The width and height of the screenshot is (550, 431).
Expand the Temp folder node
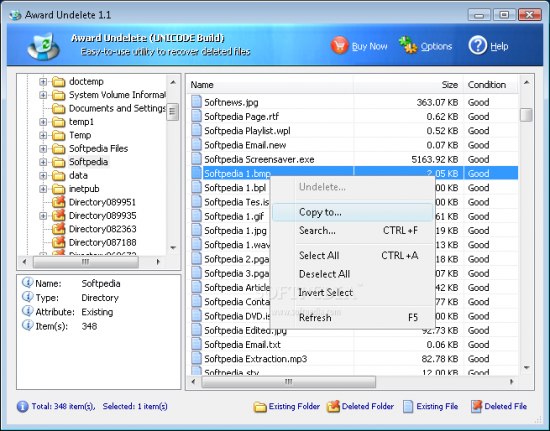point(43,135)
